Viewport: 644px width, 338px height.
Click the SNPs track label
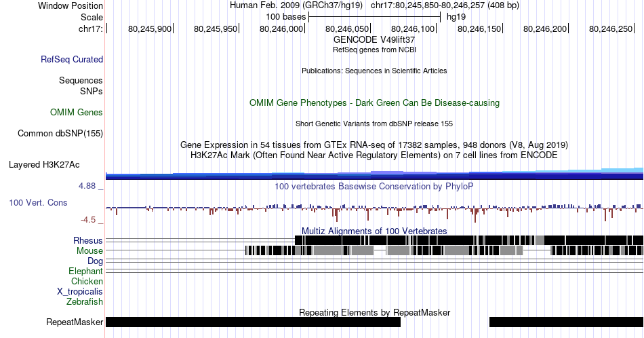tap(92, 91)
